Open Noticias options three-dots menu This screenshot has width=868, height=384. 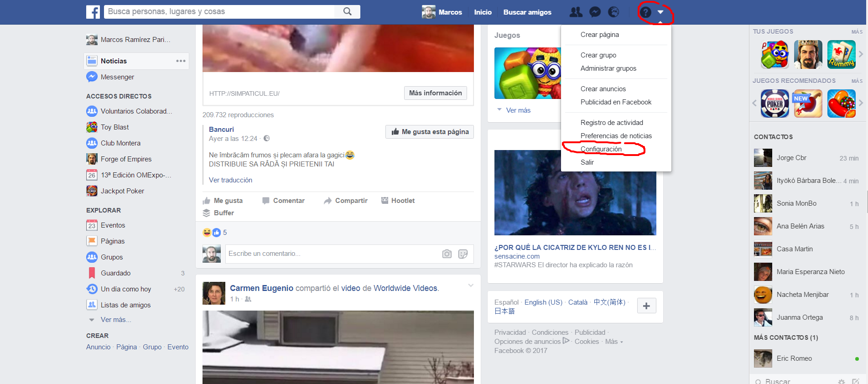pyautogui.click(x=181, y=61)
